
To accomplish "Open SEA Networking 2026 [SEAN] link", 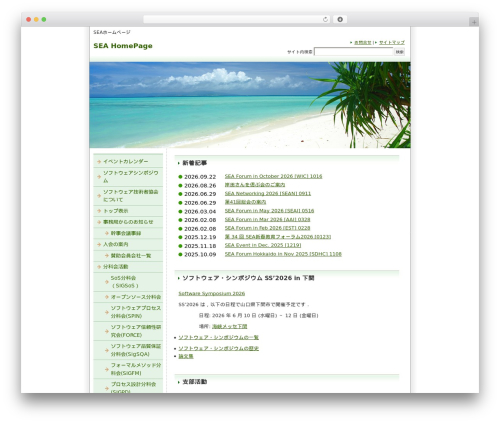I will pos(268,193).
